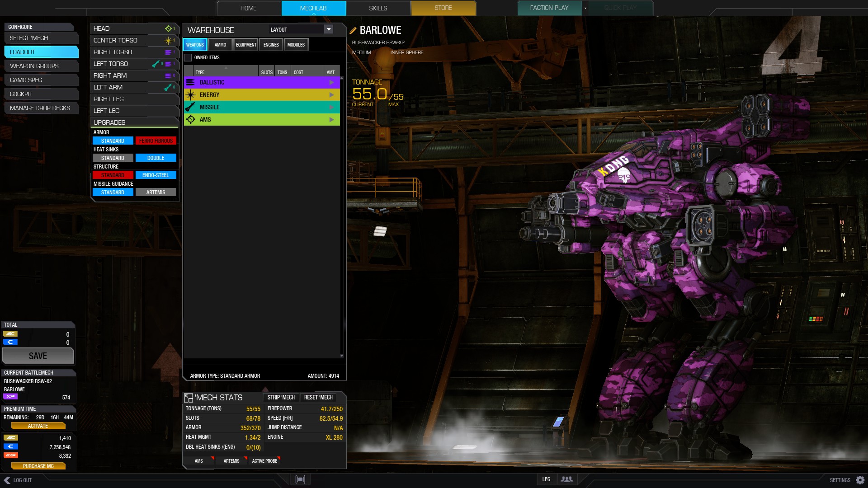Click the pencil icon to rename Barlowe
Image resolution: width=868 pixels, height=488 pixels.
pyautogui.click(x=353, y=31)
